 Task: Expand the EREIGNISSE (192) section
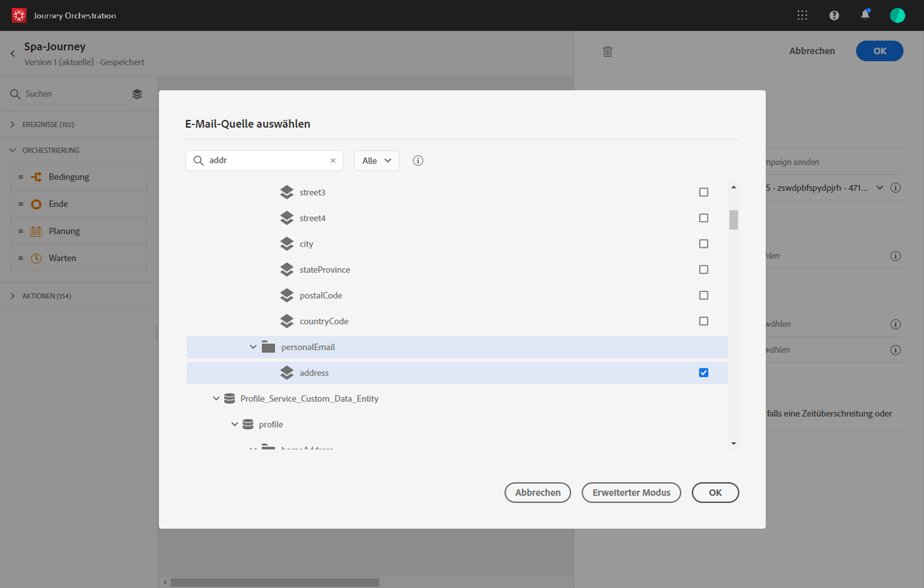coord(13,125)
